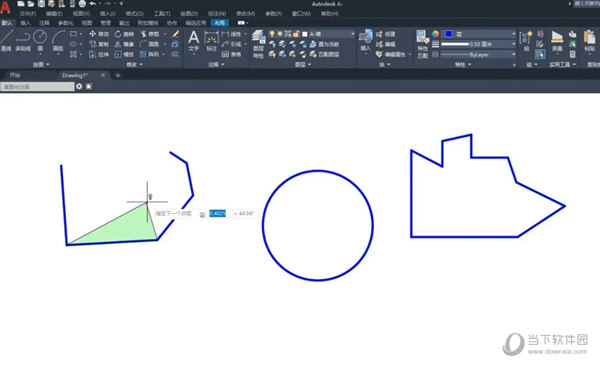Click the Leader (引线) tool
The image size is (600, 367).
pos(232,44)
